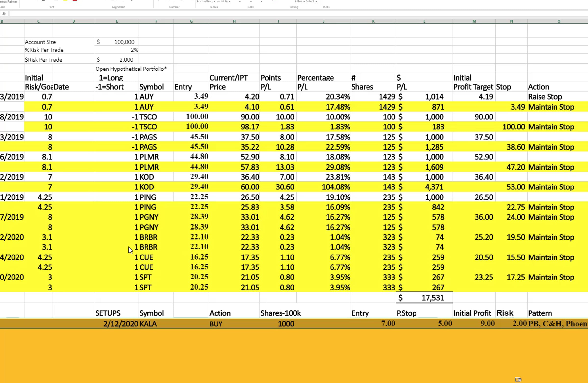Image resolution: width=588 pixels, height=383 pixels.
Task: Select the Shares-100k header cell
Action: 281,313
